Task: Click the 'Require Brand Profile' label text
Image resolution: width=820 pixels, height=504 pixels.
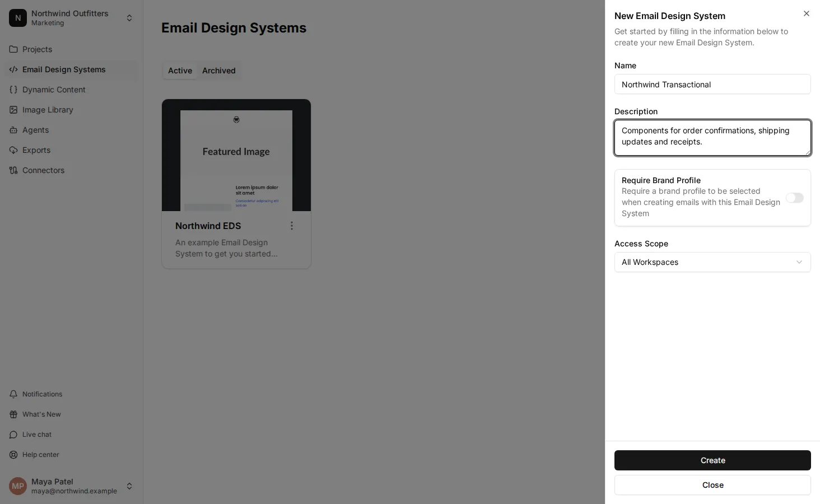Action: tap(661, 180)
